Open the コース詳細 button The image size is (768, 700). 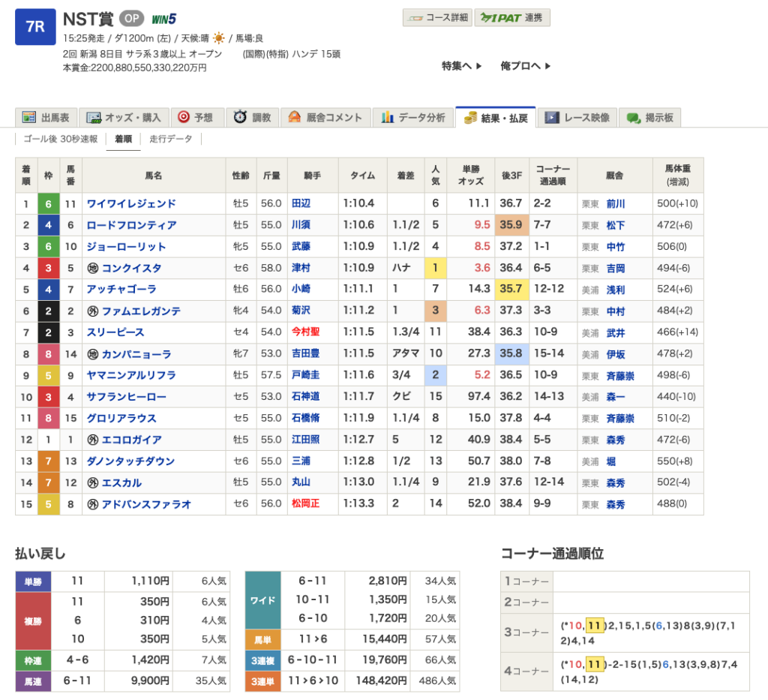(437, 18)
